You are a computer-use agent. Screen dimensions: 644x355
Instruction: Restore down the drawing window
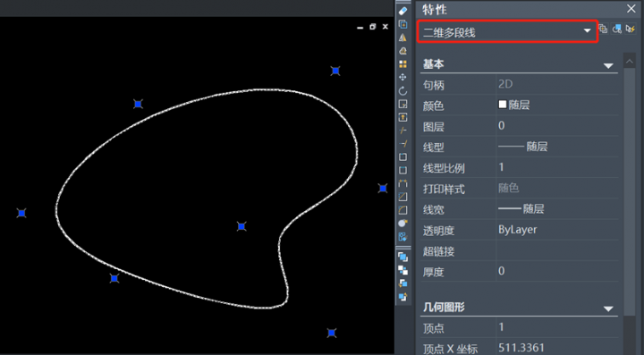372,27
